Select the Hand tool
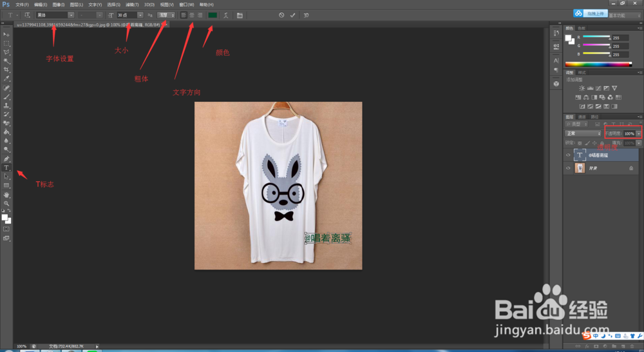This screenshot has width=644, height=352. click(6, 195)
